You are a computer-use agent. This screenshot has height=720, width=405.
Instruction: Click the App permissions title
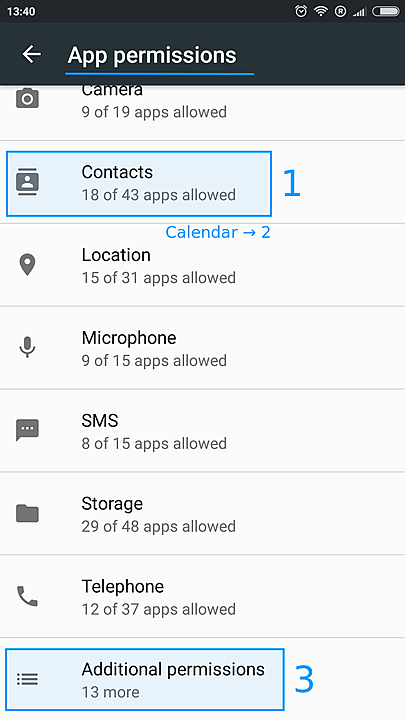click(x=152, y=56)
